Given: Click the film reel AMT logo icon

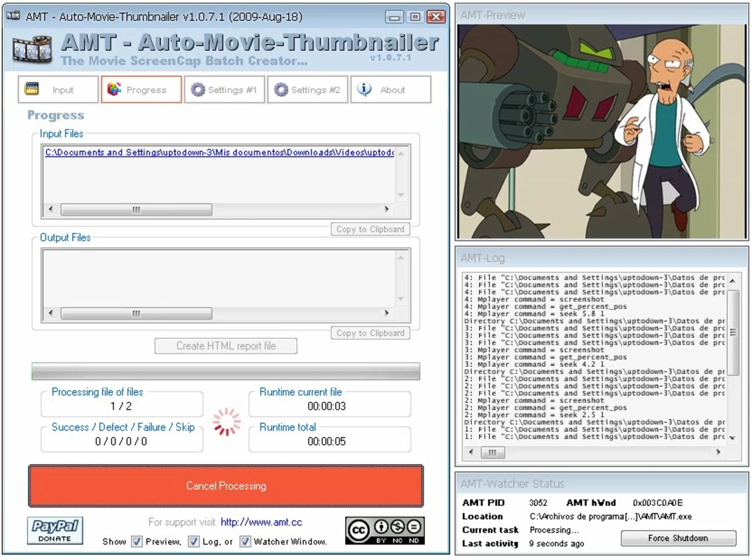Looking at the screenshot, I should click(x=32, y=49).
